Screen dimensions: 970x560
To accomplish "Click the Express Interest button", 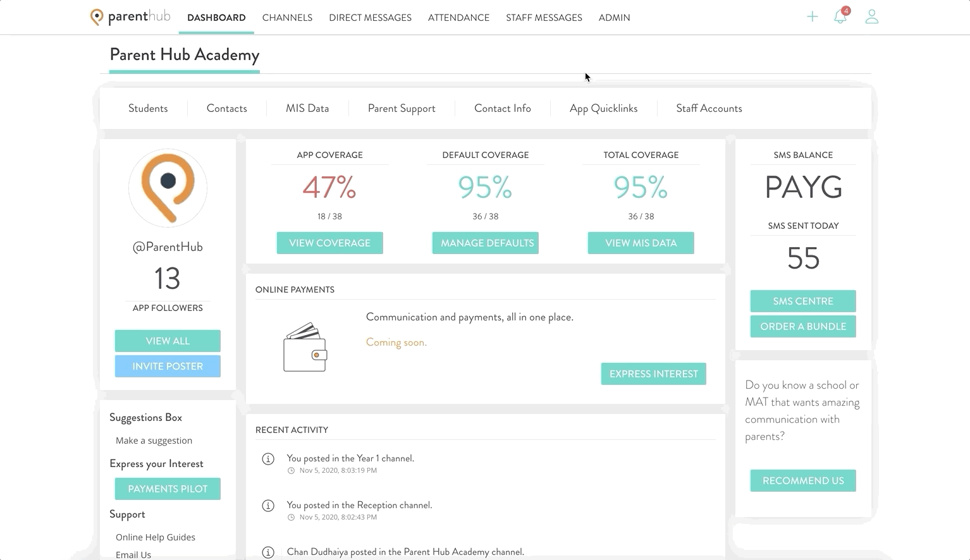I will 654,374.
